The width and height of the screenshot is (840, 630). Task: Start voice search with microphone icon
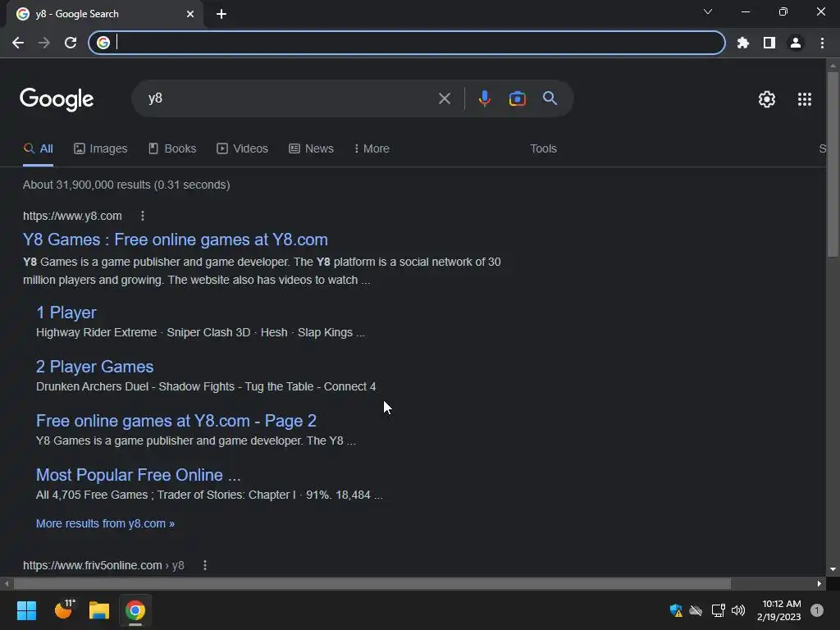[484, 98]
